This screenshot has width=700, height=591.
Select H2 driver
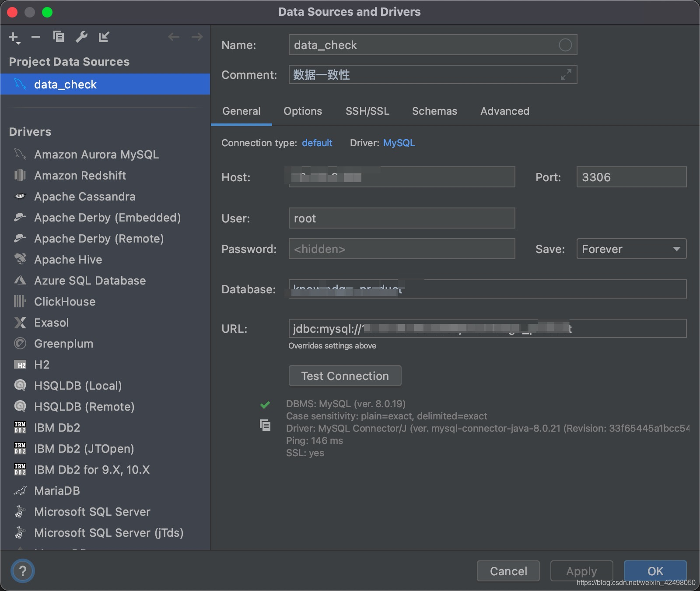[105, 365]
